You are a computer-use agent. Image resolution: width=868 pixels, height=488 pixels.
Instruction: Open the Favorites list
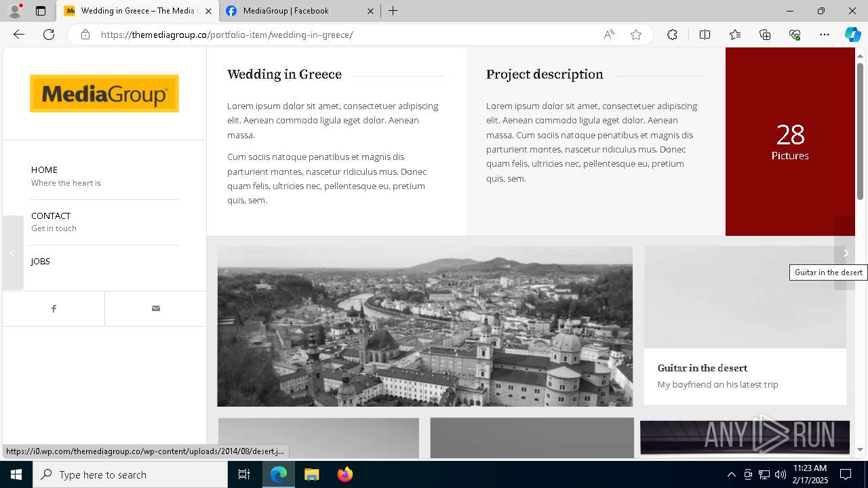pyautogui.click(x=735, y=35)
